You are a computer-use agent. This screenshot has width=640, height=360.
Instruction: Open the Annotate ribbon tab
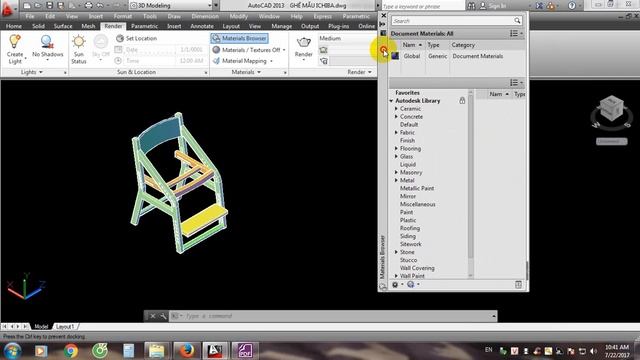(x=202, y=26)
